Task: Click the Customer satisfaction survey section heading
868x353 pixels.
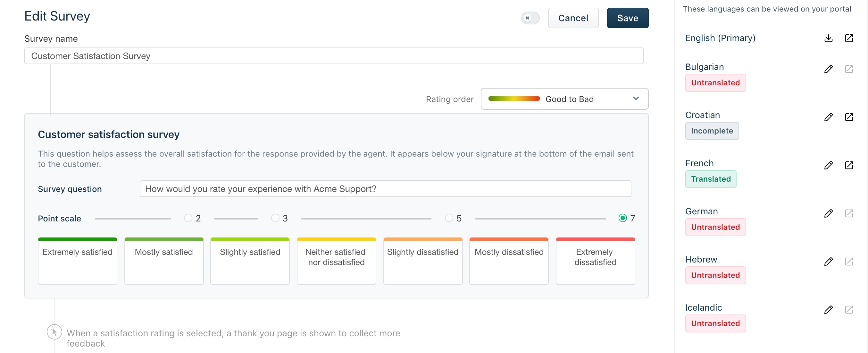Action: coord(108,134)
